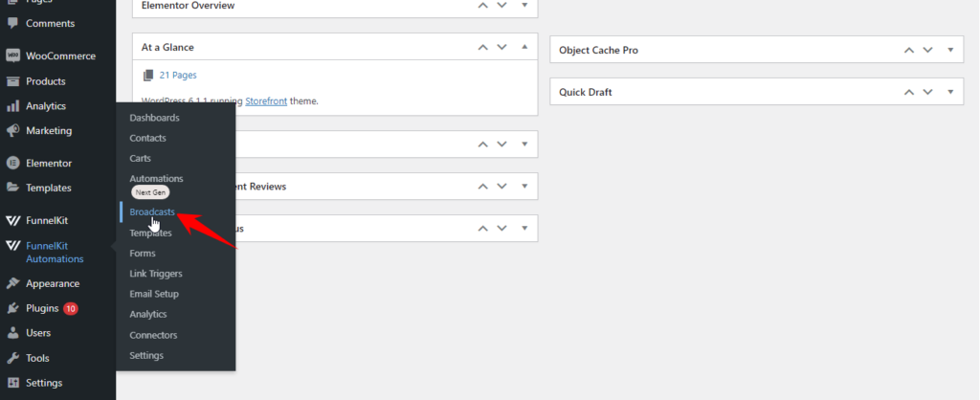The image size is (980, 400).
Task: Open the 21 Pages link
Action: coord(178,75)
